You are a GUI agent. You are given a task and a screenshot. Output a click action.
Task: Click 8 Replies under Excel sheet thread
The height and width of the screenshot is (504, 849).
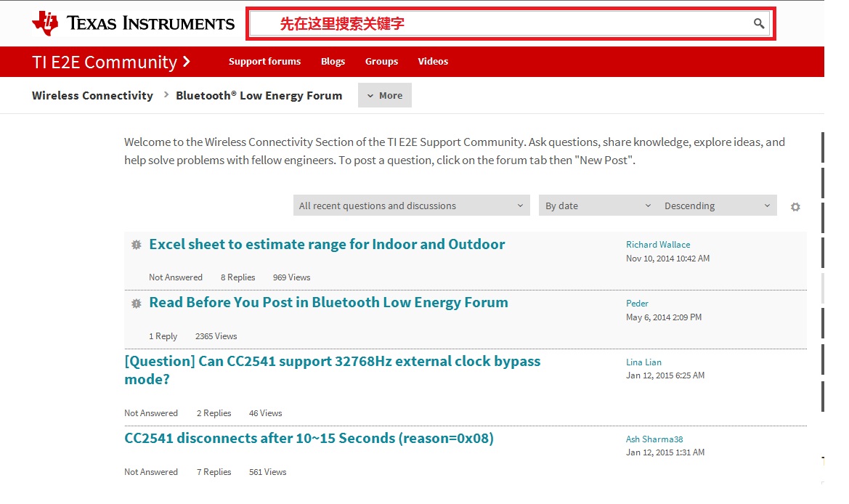pos(237,277)
